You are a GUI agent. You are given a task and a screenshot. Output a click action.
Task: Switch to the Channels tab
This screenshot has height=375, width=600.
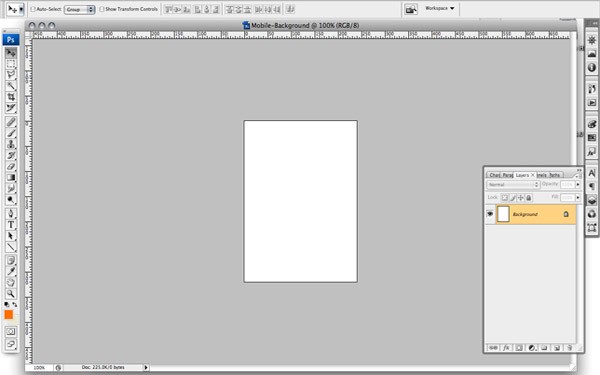tap(542, 175)
